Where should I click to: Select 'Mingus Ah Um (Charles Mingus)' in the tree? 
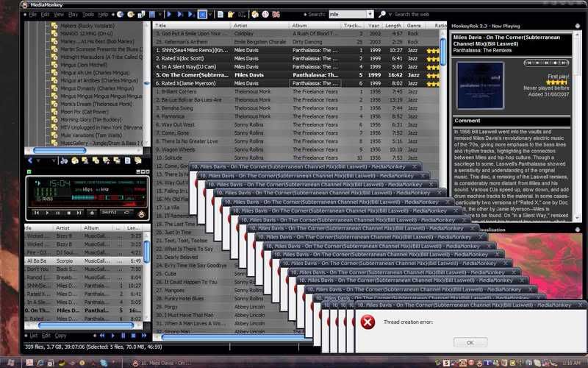pos(95,73)
